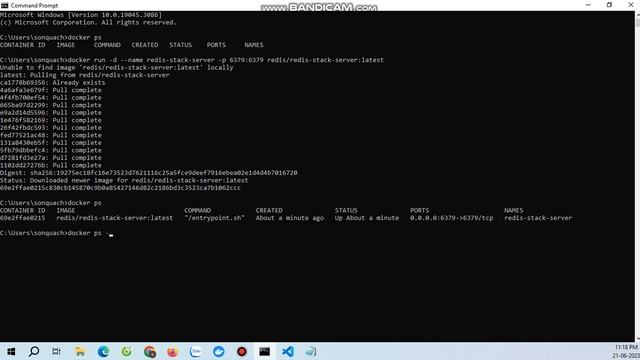Click the docker run command line text
This screenshot has width=640, height=360.
click(192, 60)
